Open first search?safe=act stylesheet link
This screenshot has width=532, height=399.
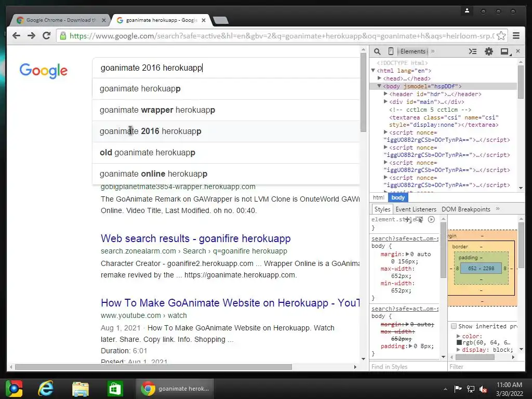point(405,238)
